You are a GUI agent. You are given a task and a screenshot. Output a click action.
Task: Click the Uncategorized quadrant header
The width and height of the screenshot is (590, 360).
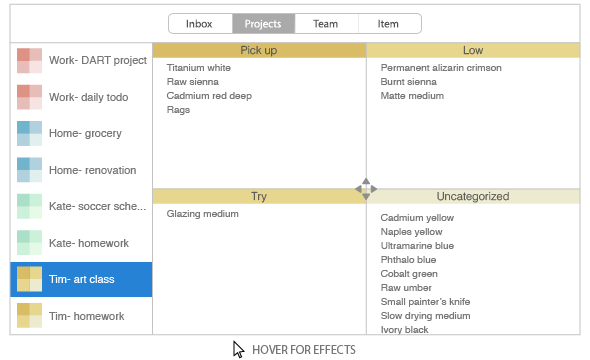(x=473, y=196)
